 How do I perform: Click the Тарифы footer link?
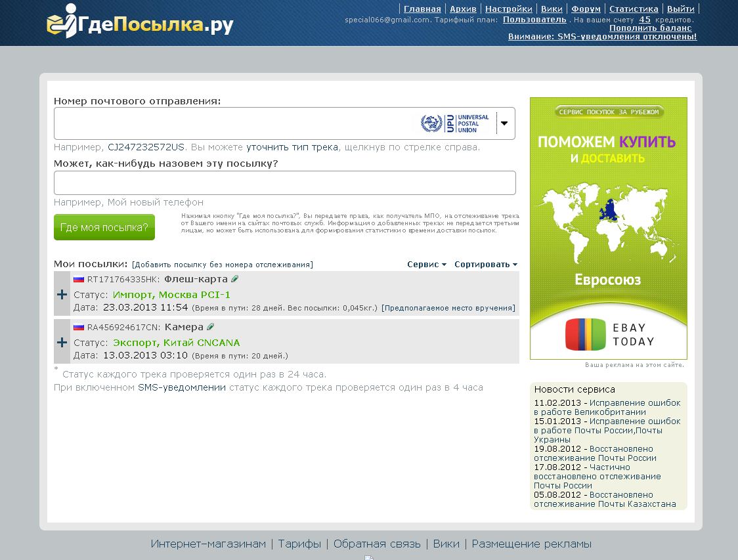299,544
